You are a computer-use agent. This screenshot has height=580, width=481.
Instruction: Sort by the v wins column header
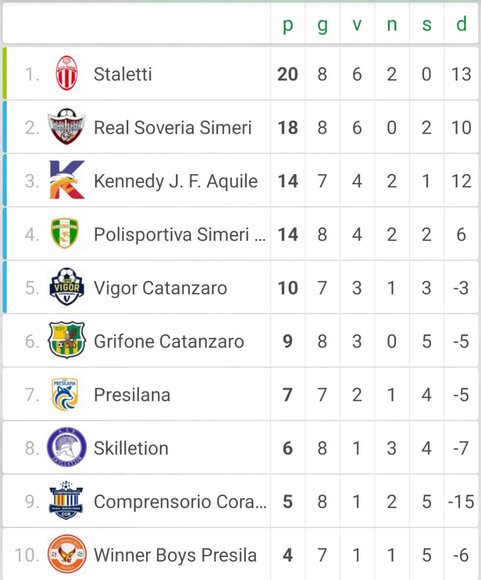click(357, 25)
